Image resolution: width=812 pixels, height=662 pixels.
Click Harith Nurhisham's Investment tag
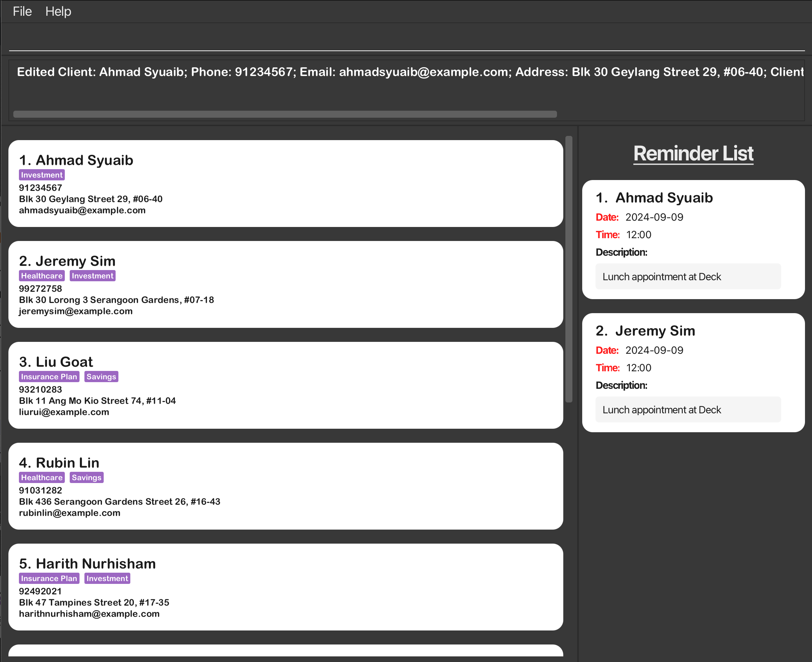(x=107, y=578)
